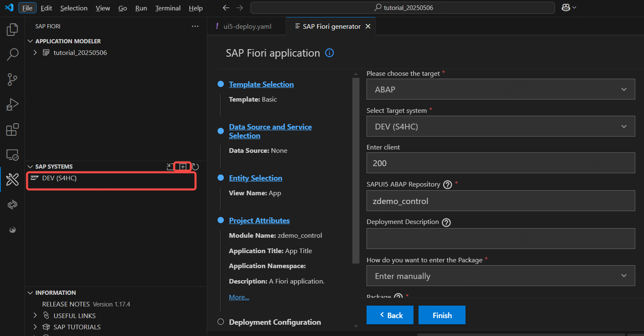Open the Run menu
Image resolution: width=644 pixels, height=336 pixels.
pos(141,8)
